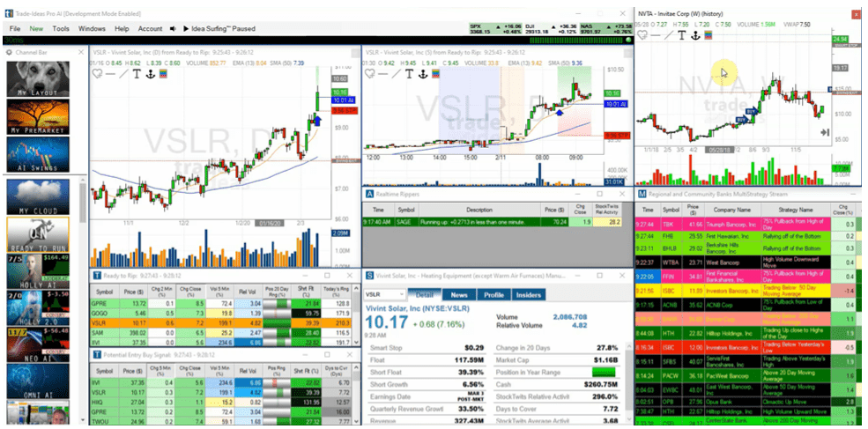The width and height of the screenshot is (868, 429).
Task: Select text tool in NVTA chart
Action: pyautogui.click(x=681, y=35)
